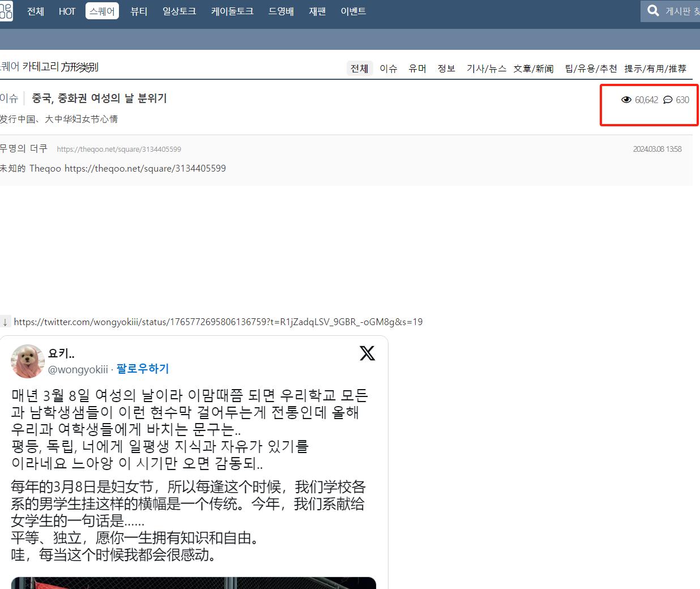Select the 스퀘어 navigation tab

102,11
